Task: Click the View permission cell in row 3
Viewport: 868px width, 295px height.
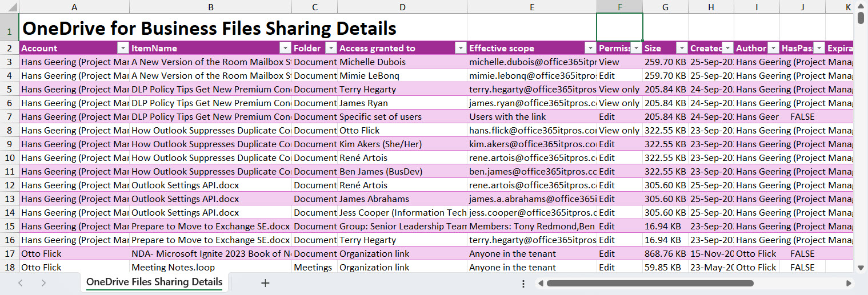Action: pos(620,62)
